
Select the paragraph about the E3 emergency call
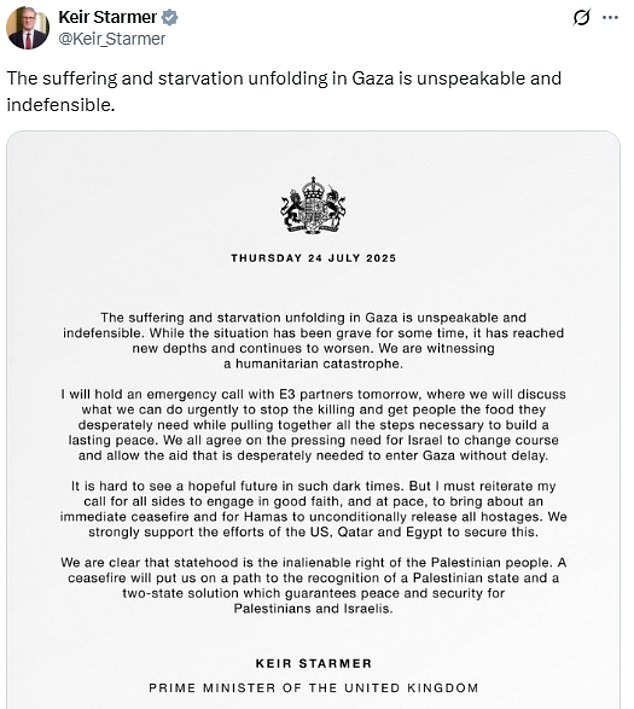(x=313, y=425)
